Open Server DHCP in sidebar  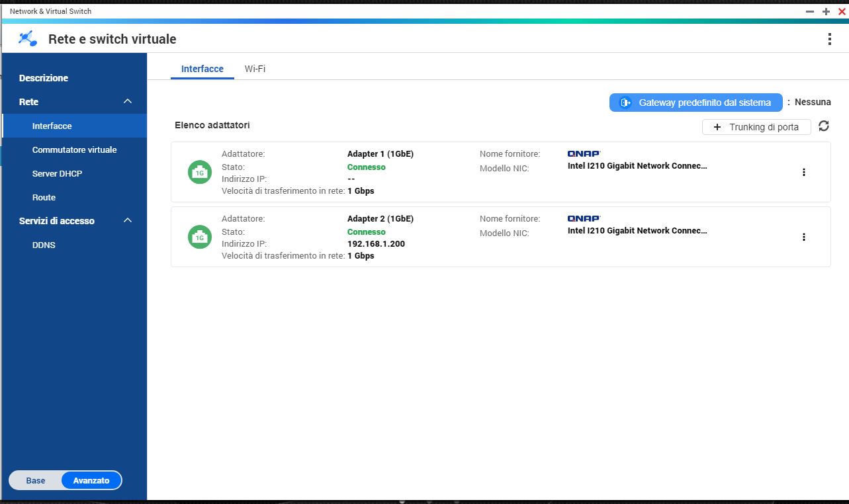click(x=57, y=173)
